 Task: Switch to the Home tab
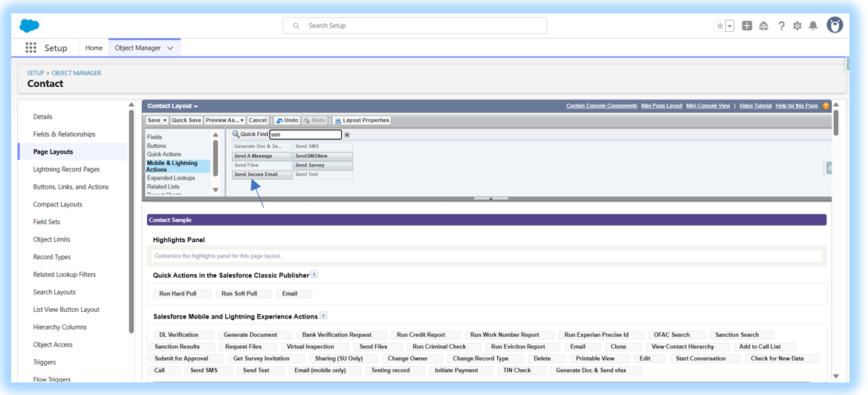point(94,48)
